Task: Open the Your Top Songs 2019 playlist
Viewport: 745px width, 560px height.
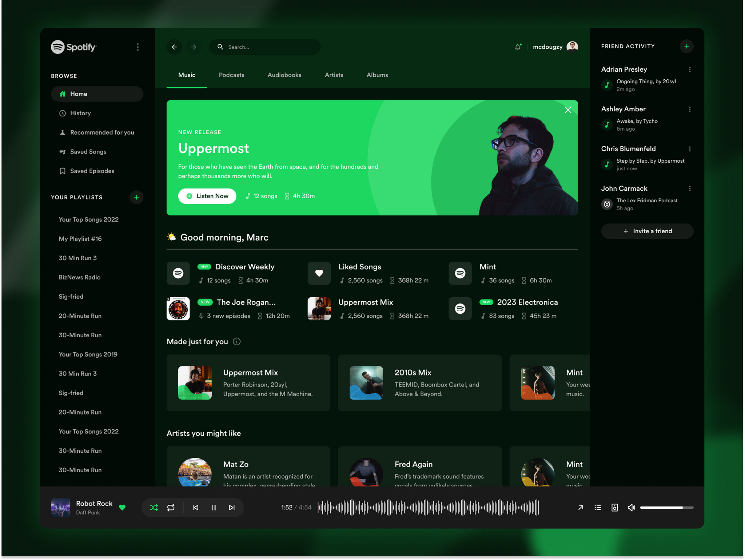Action: pyautogui.click(x=88, y=354)
